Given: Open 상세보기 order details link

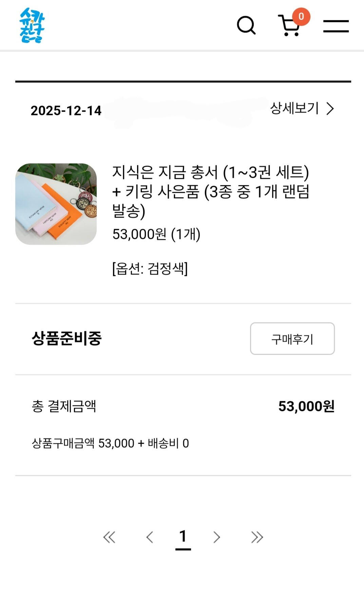Looking at the screenshot, I should [302, 109].
